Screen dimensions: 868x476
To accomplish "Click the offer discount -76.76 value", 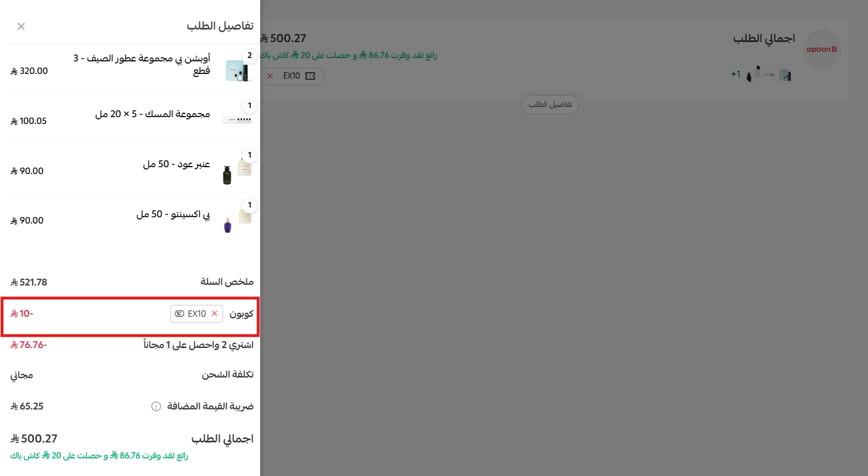I will (29, 345).
